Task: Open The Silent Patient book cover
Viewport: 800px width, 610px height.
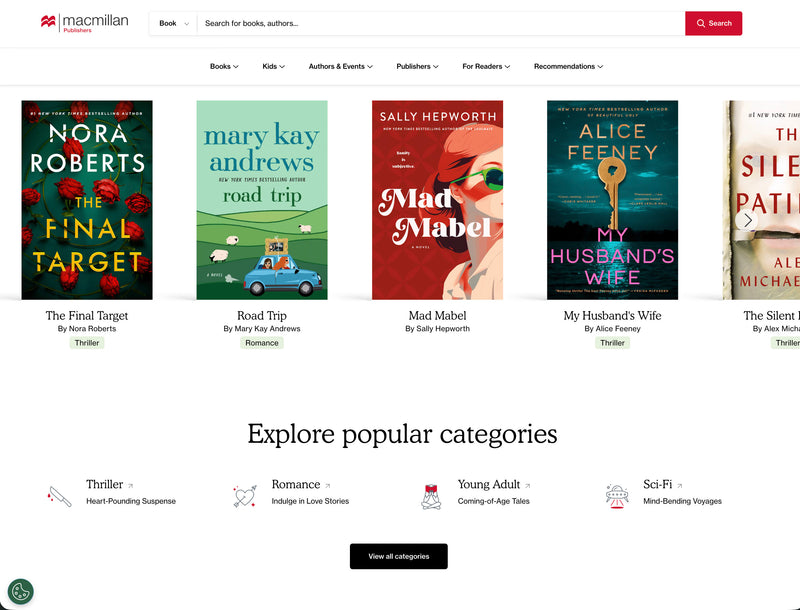Action: (761, 200)
